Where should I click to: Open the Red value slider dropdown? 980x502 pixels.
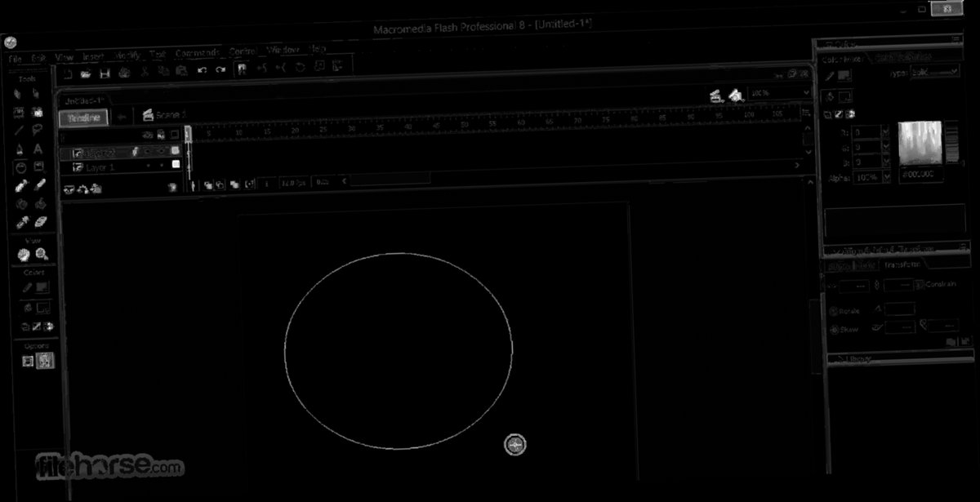coord(887,132)
